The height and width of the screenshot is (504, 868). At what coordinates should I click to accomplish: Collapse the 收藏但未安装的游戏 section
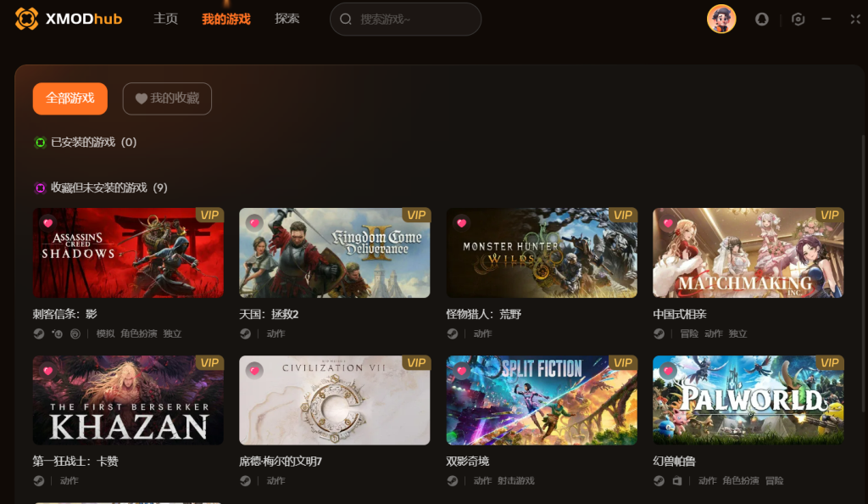41,188
